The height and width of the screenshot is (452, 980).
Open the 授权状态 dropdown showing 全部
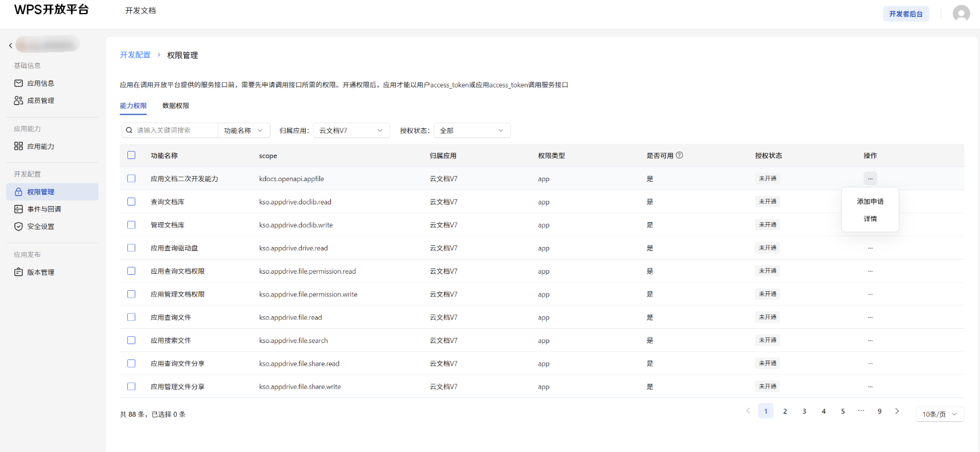tap(471, 131)
